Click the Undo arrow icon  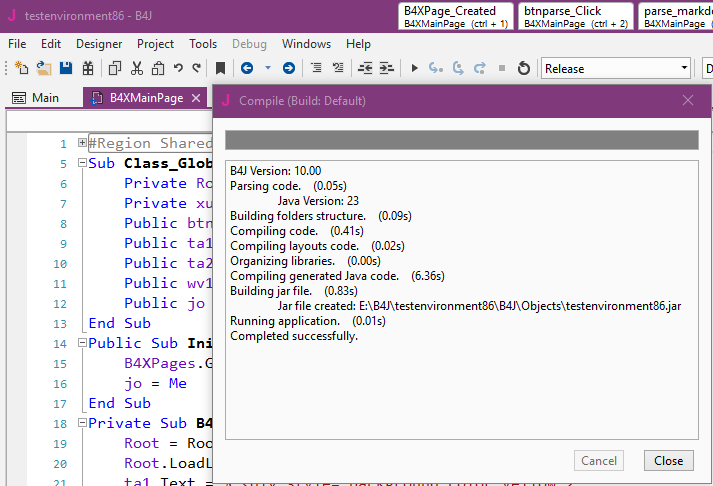point(178,68)
